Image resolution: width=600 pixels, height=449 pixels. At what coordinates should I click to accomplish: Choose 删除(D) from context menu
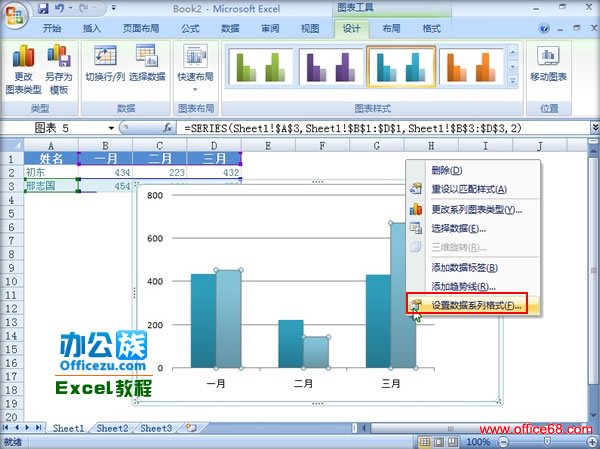click(473, 170)
